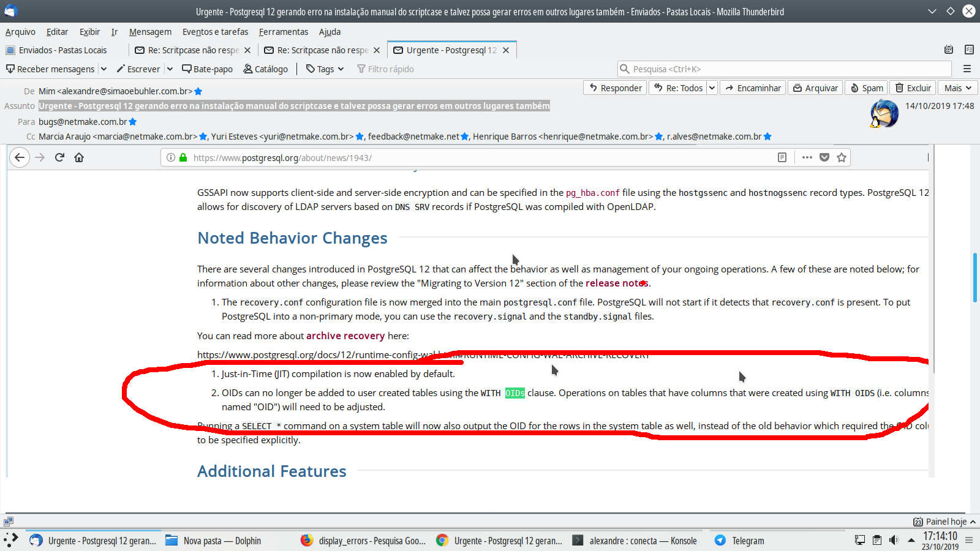Open the release notes link

[616, 283]
